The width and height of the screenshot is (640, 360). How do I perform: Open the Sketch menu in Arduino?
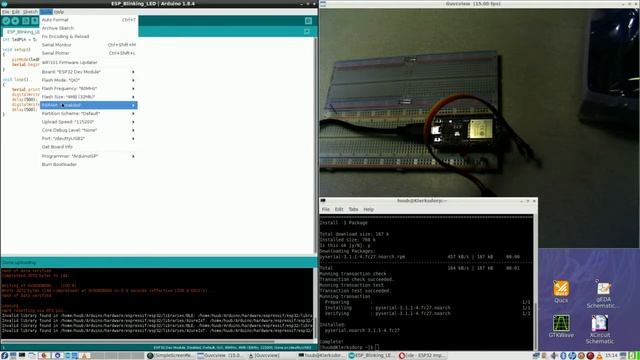point(30,12)
